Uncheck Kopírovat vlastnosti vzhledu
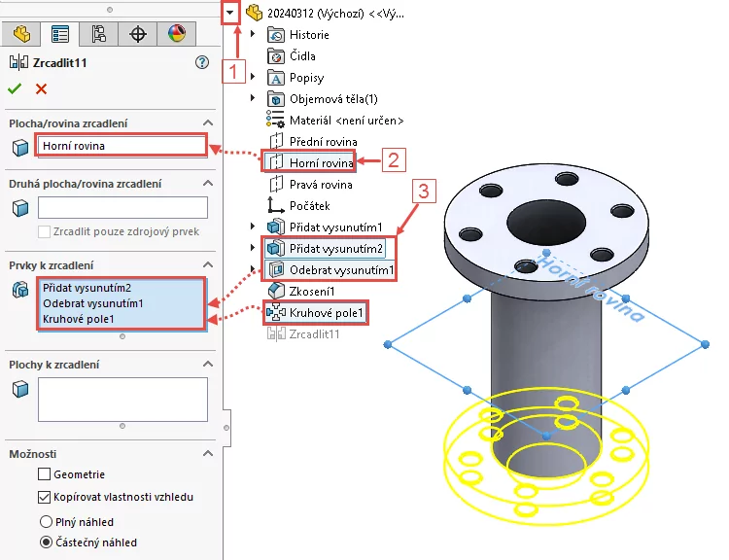 [45, 497]
